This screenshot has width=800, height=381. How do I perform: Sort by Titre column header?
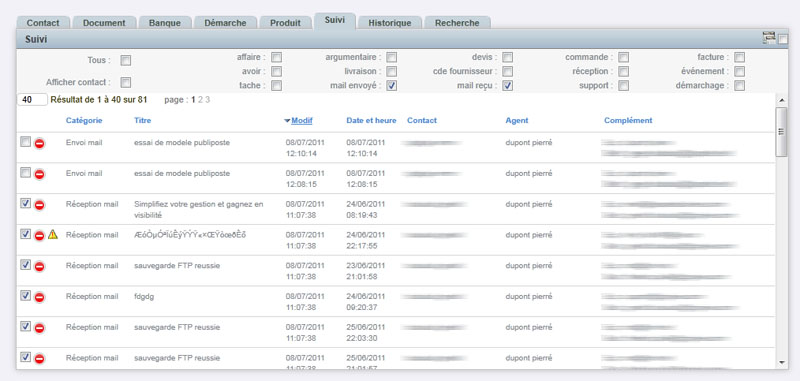(142, 121)
